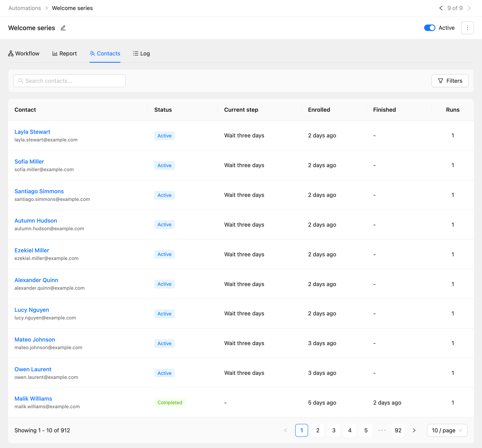Jump to last page 92
482x448 pixels.
[x=398, y=430]
